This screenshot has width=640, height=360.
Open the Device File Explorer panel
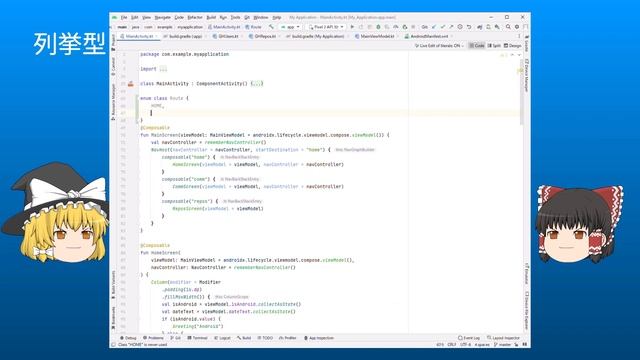pyautogui.click(x=527, y=311)
